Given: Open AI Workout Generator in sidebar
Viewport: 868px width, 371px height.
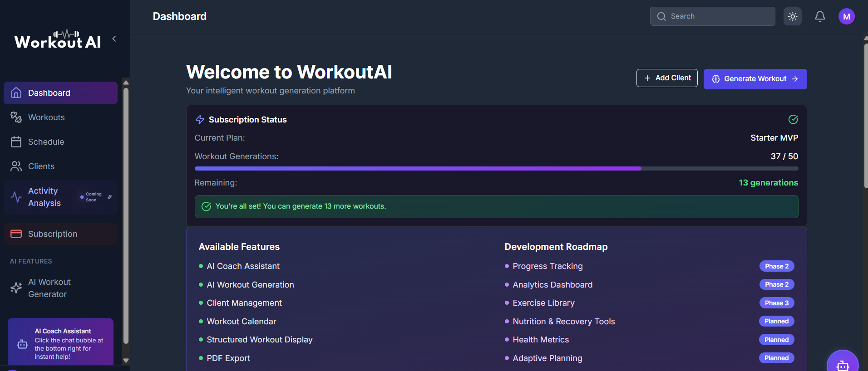Looking at the screenshot, I should pyautogui.click(x=49, y=288).
